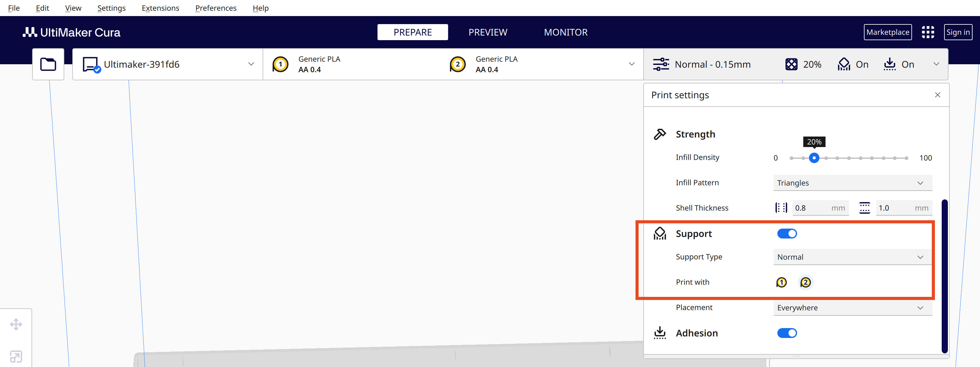Click extruder 1 icon in material bar
This screenshot has height=367, width=980.
click(281, 64)
